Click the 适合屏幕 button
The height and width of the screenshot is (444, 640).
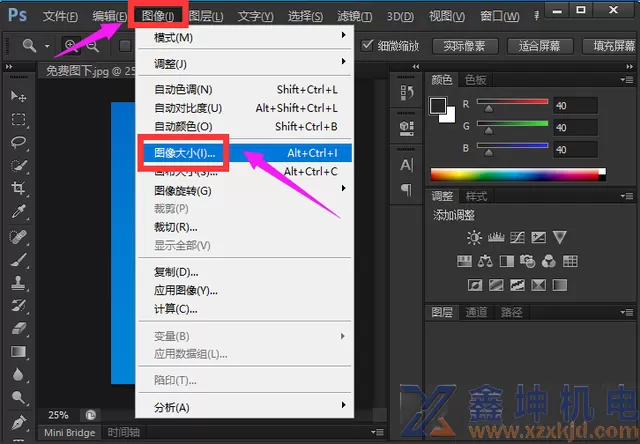click(540, 46)
